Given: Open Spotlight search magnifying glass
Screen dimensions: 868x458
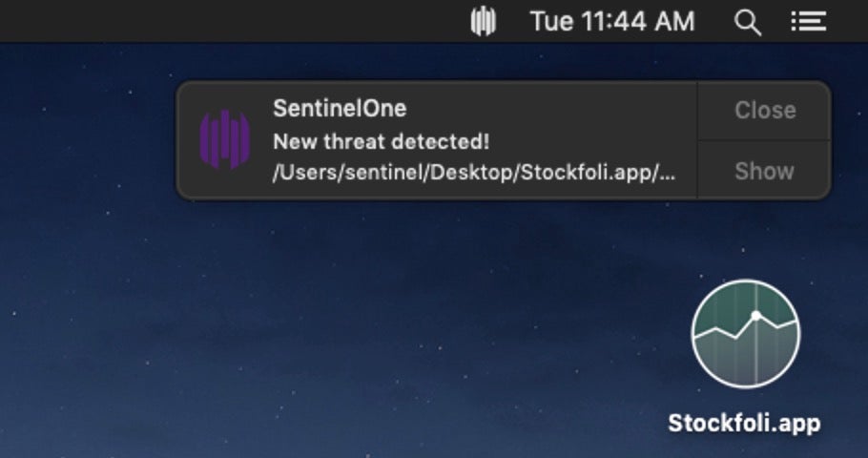Looking at the screenshot, I should 748,22.
